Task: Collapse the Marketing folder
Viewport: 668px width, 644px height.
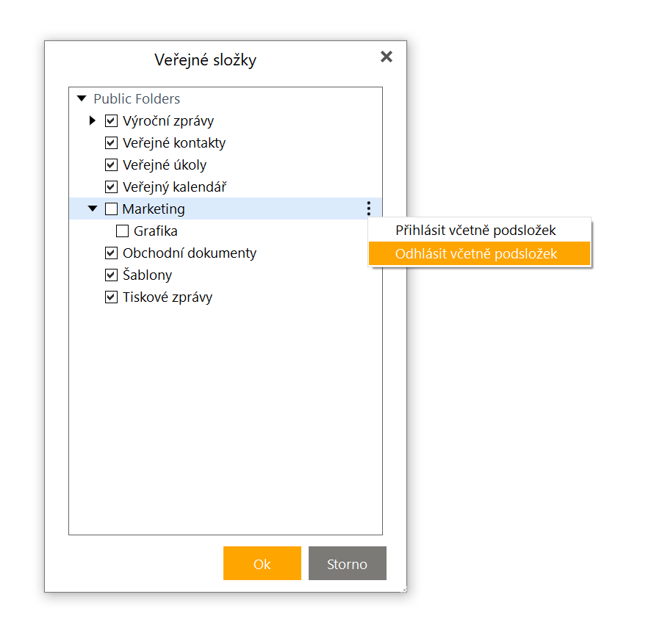Action: [x=93, y=209]
